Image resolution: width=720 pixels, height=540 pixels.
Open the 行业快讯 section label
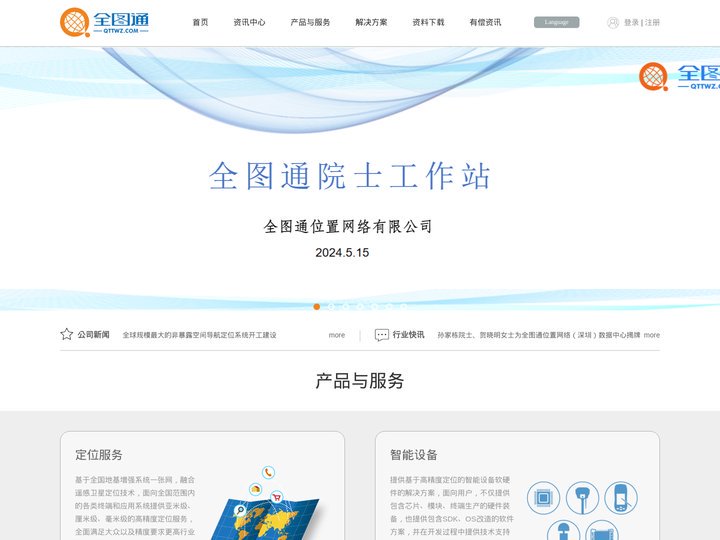(408, 334)
